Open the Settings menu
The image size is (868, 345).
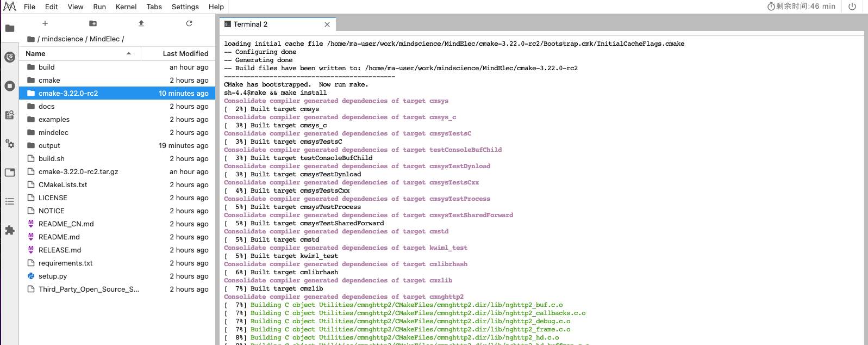[185, 7]
